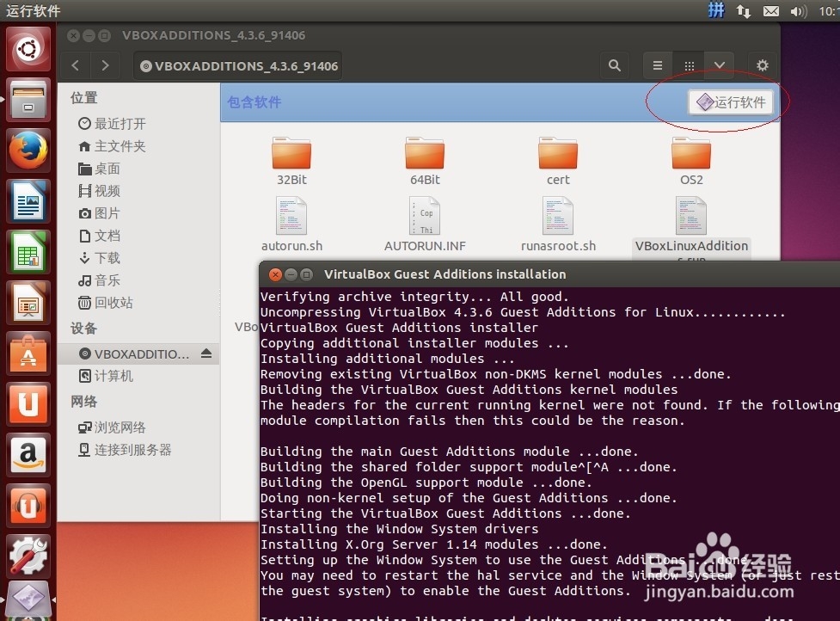Launch LibreOffice Calc from launcher
The width and height of the screenshot is (840, 621).
[28, 252]
